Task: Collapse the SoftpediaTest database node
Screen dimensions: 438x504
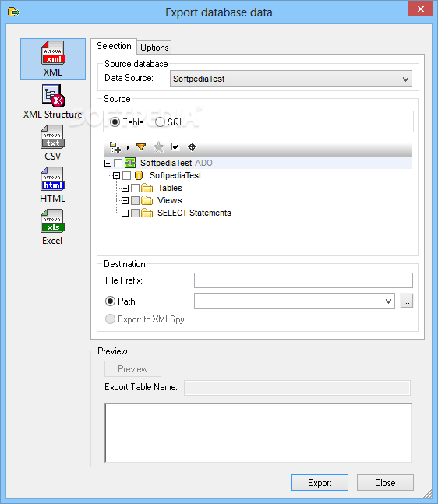Action: point(116,176)
